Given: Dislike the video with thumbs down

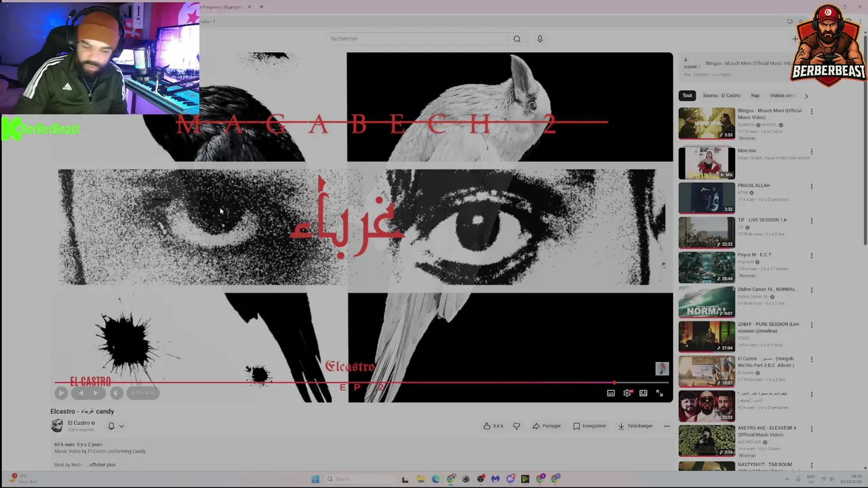Looking at the screenshot, I should pos(517,426).
